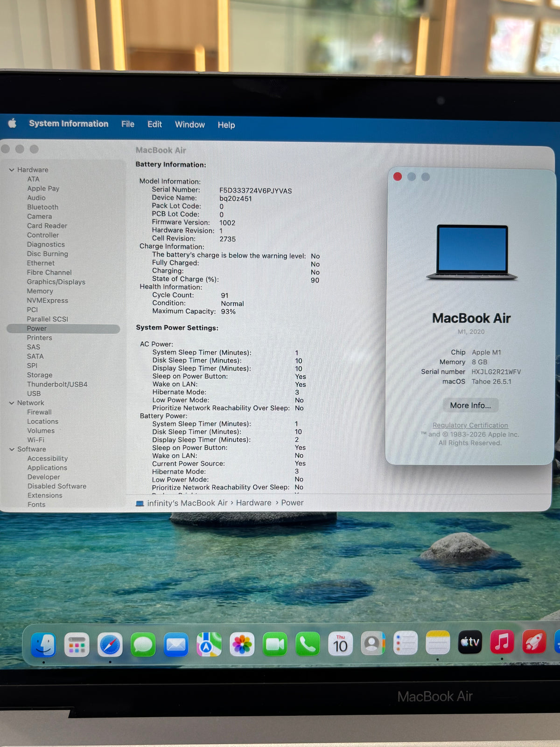Launch FaceTime from the Dock
Screen dimensions: 560x747
275,644
